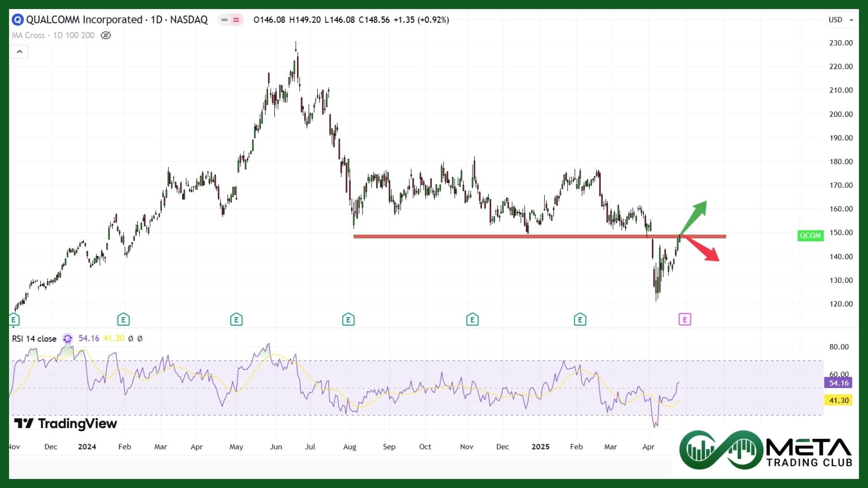868x488 pixels.
Task: Click the purple upcoming earnings marker
Action: [x=685, y=320]
